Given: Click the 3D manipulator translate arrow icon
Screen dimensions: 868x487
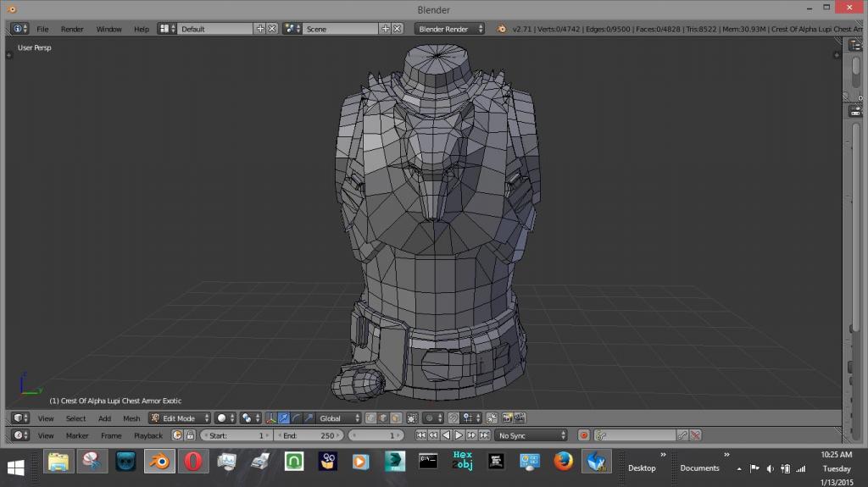Looking at the screenshot, I should [x=284, y=418].
